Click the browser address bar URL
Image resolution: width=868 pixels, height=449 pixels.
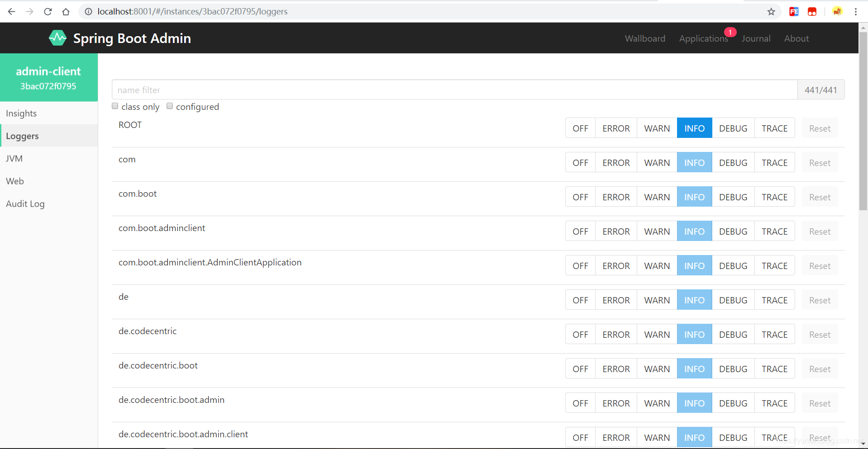192,11
